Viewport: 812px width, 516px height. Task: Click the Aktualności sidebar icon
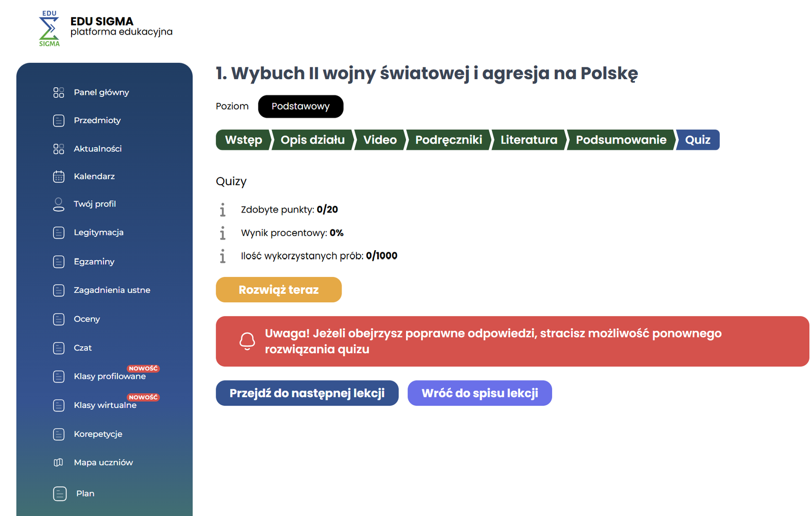[59, 149]
